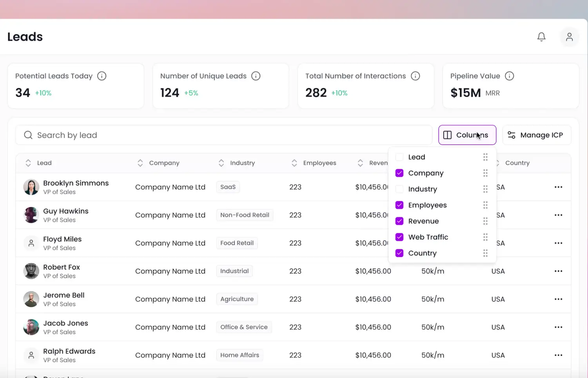Sort table by Company column arrows

[x=140, y=163]
